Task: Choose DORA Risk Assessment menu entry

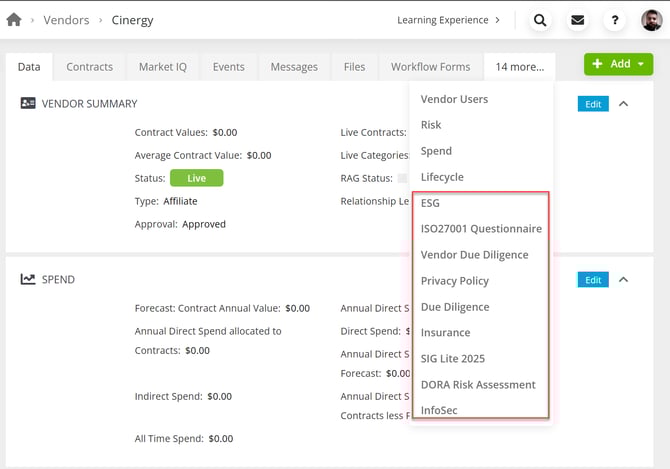Action: 478,384
